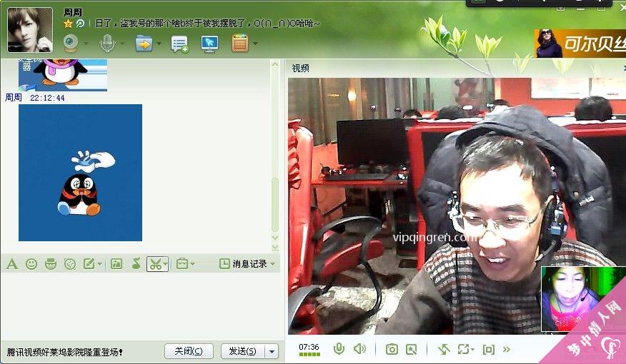Image resolution: width=626 pixels, height=364 pixels.
Task: Mute the microphone in the video bar
Action: point(339,349)
